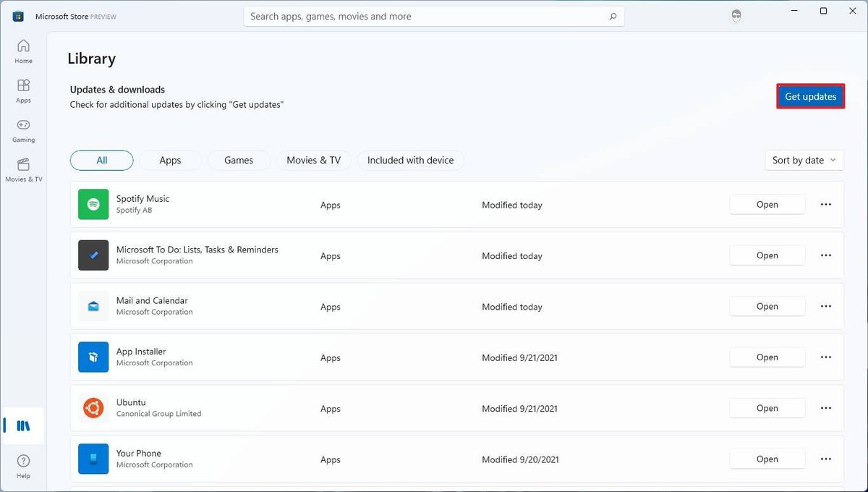Click inside the search apps field
This screenshot has width=868, height=492.
434,15
